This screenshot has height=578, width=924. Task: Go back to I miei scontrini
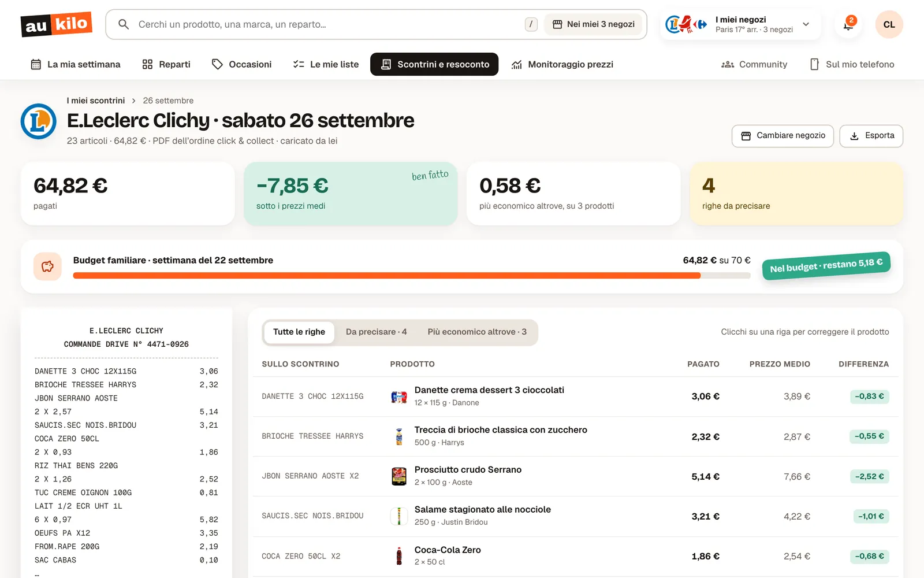point(96,101)
